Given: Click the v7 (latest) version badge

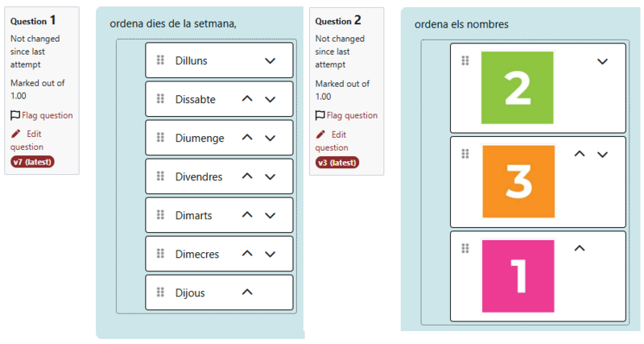Looking at the screenshot, I should [32, 162].
